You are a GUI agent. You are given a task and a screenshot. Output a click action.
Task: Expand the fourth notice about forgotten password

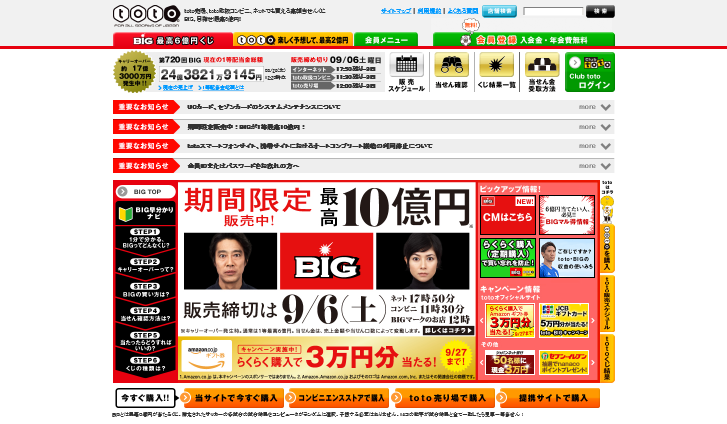(x=364, y=166)
